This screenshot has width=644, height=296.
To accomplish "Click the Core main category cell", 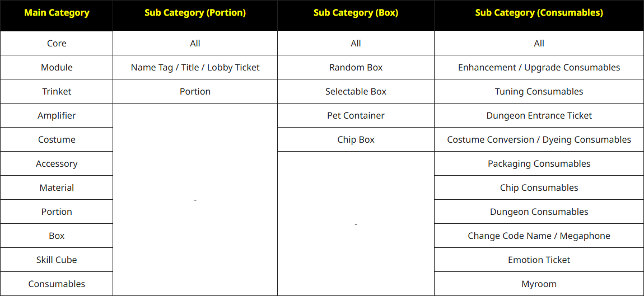I will pos(57,43).
